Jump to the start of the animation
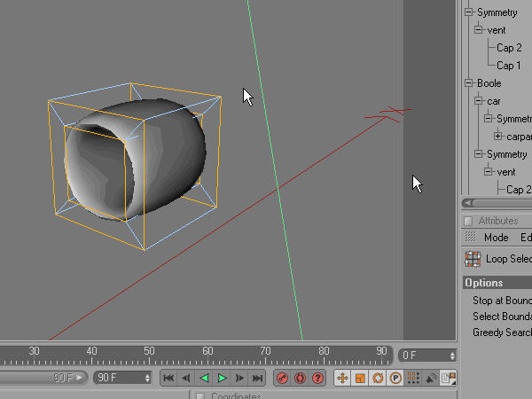This screenshot has width=532, height=399. [168, 378]
